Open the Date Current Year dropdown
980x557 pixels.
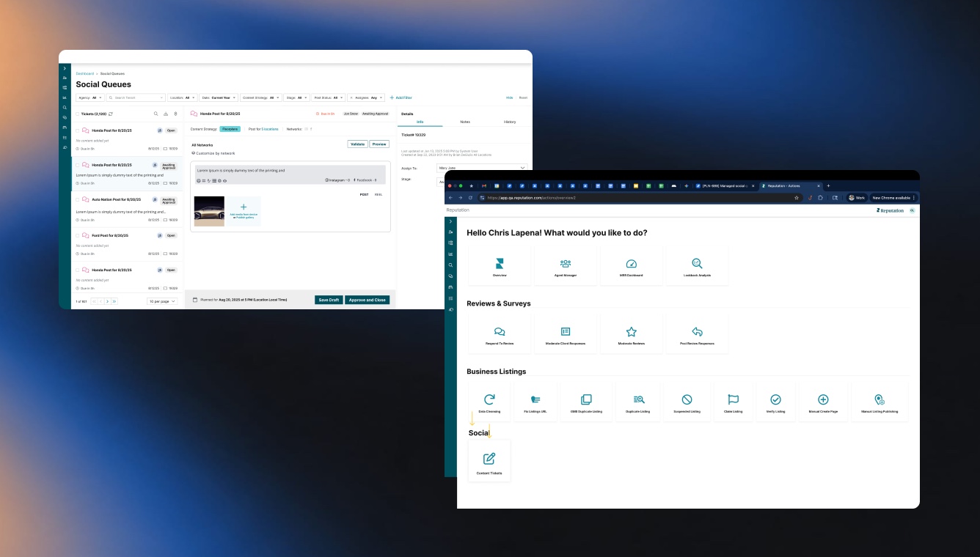[219, 97]
